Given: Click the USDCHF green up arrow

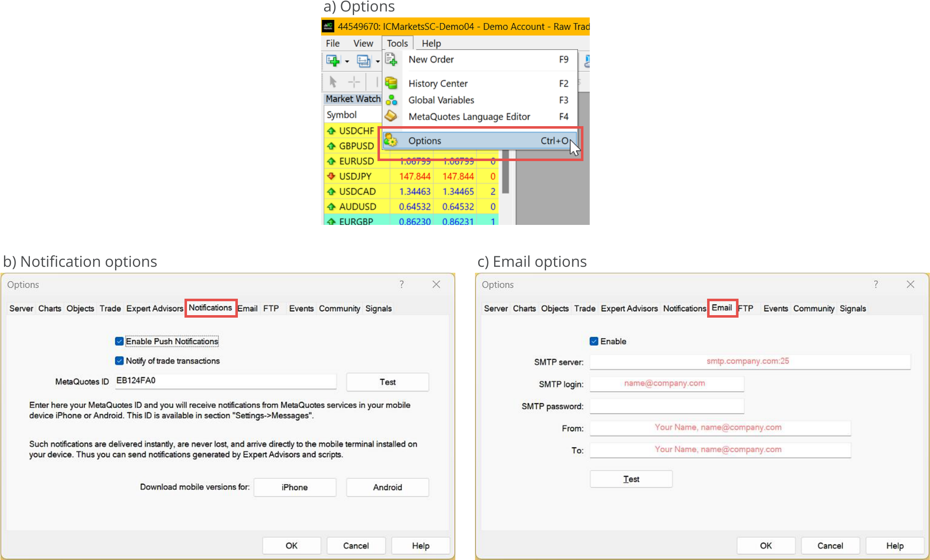Looking at the screenshot, I should (331, 131).
